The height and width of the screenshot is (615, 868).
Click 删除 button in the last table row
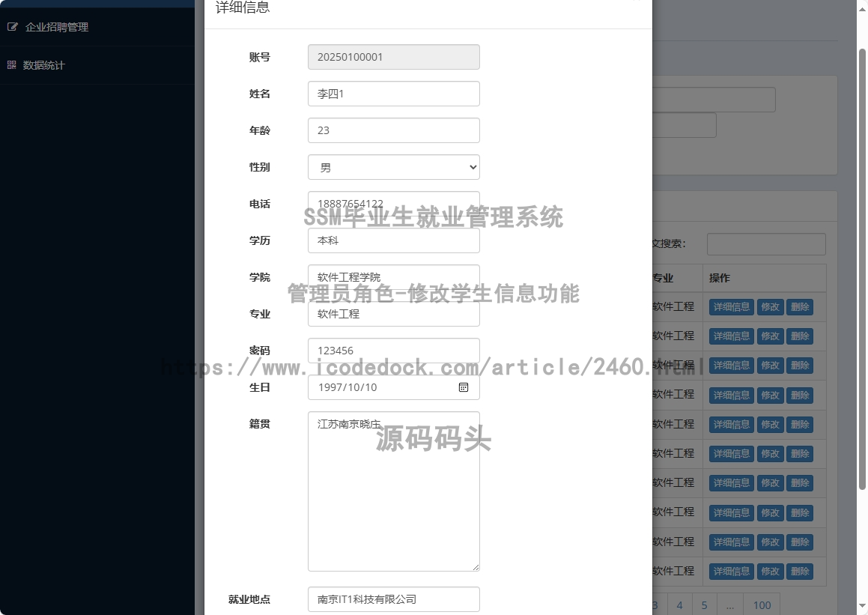[800, 572]
